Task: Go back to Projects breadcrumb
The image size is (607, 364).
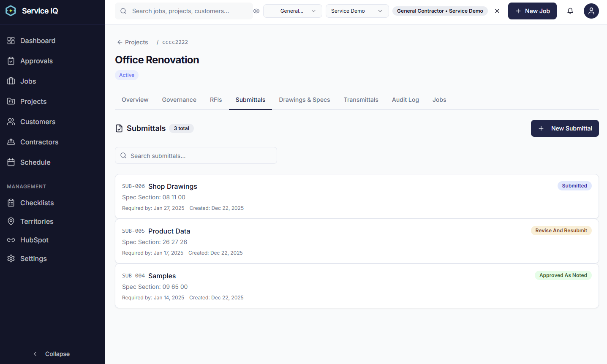Action: (133, 42)
